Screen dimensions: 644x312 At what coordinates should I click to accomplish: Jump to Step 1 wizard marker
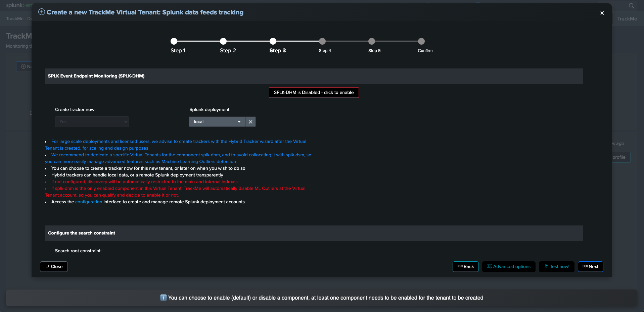[x=174, y=41]
